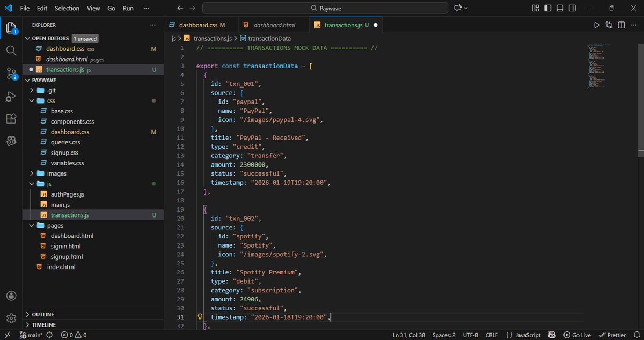Click Ln 31, Col 38 indicator
Viewport: 644px width, 340px height.
[x=409, y=335]
